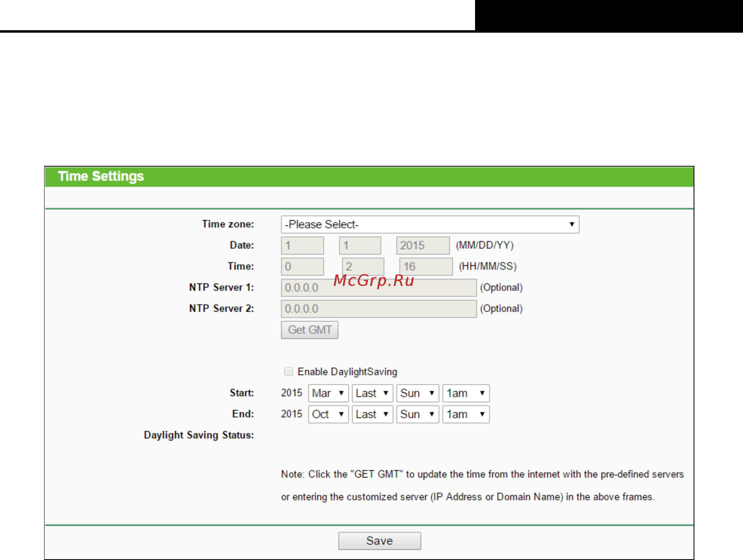Open the Start month dropdown showing Mar
This screenshot has height=560, width=743.
[328, 393]
